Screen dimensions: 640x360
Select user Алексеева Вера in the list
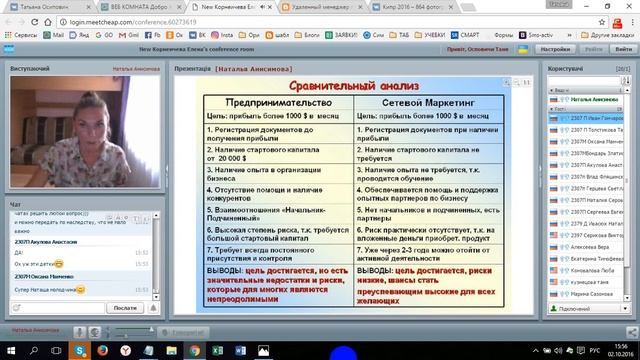[x=586, y=247]
